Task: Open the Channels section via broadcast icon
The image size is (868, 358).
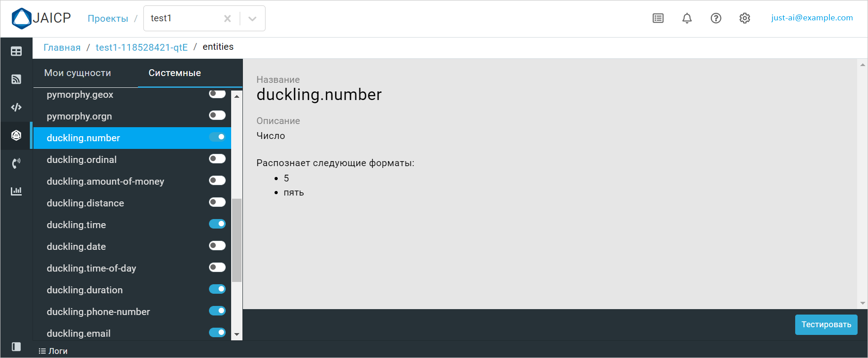Action: tap(16, 79)
